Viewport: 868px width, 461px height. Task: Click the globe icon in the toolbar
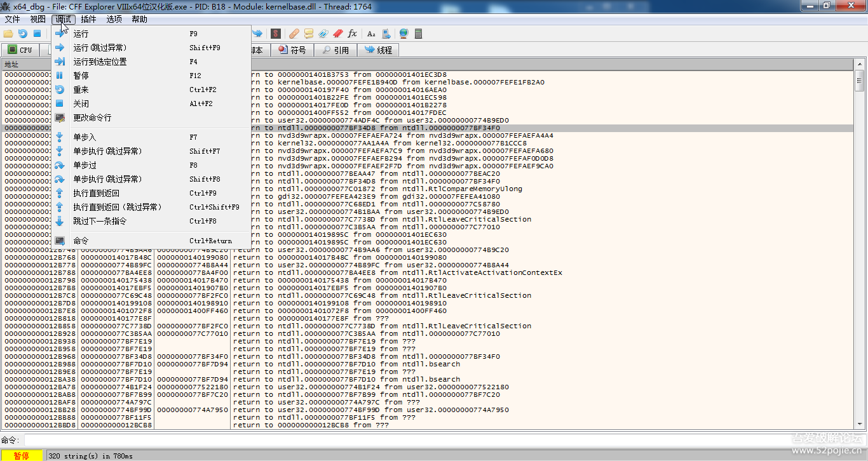pos(403,34)
